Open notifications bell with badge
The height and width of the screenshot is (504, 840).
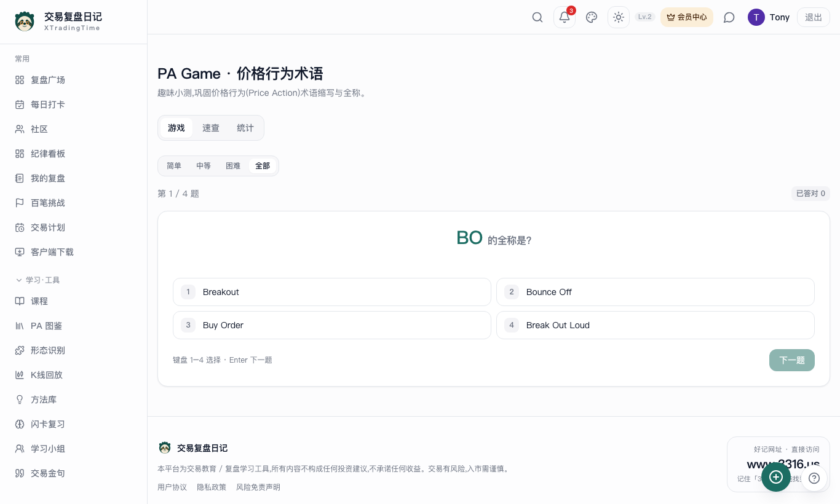pyautogui.click(x=565, y=17)
